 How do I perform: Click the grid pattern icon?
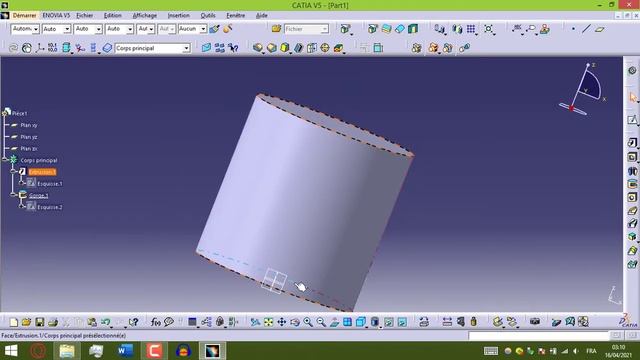point(471,29)
